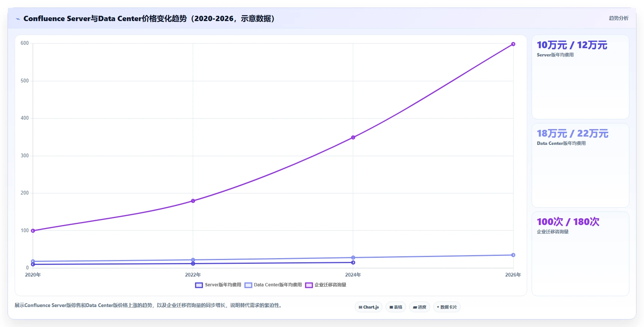Select 2020年 point on 企业迁移咨询量 line

coord(33,231)
